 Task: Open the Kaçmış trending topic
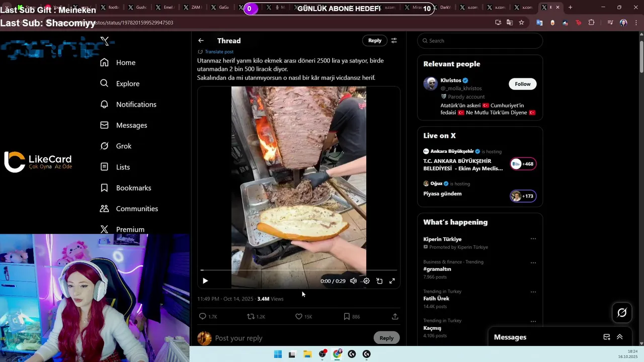click(432, 328)
